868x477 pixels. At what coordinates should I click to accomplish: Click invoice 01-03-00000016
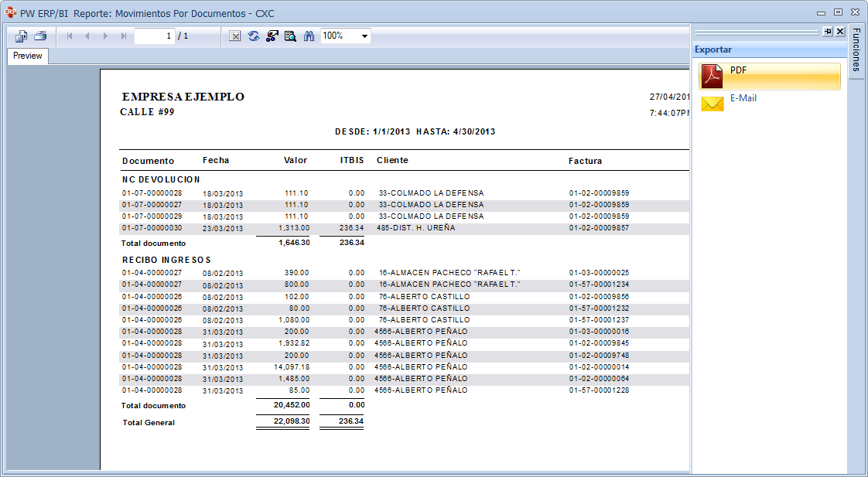599,332
